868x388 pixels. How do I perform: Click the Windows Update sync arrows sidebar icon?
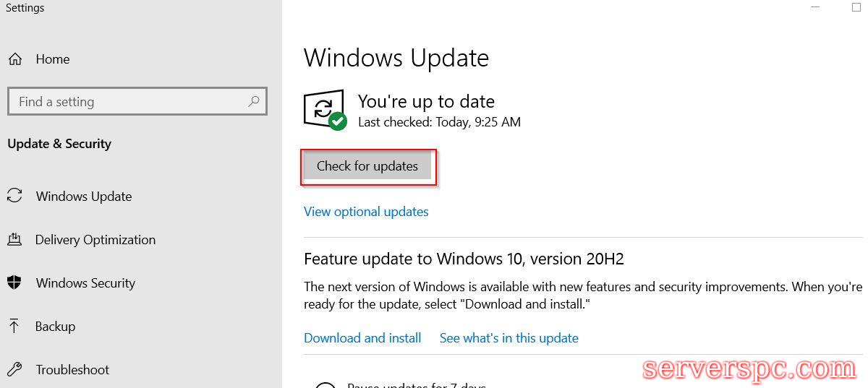pyautogui.click(x=14, y=196)
